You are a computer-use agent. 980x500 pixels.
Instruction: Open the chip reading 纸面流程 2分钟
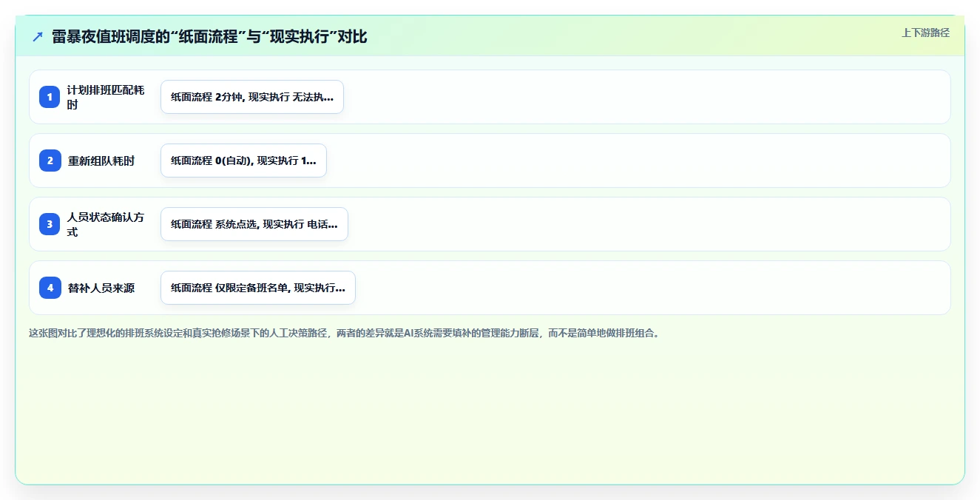[252, 97]
